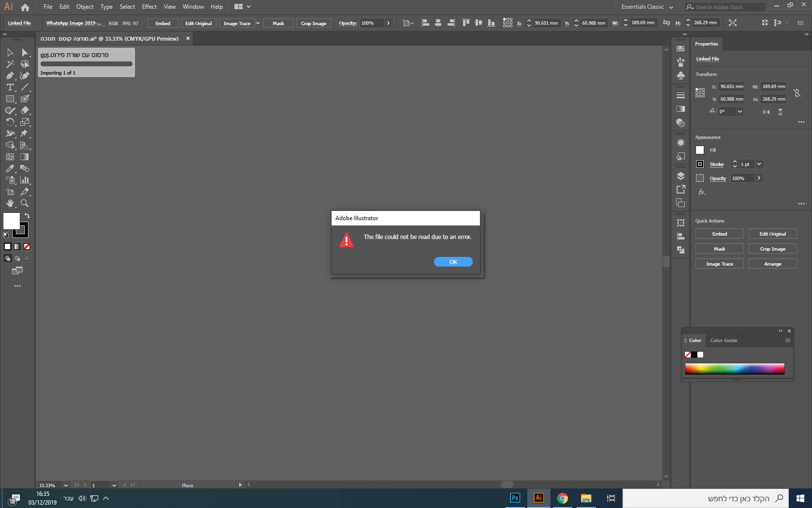Select the Shape Builder tool
Screen dimensions: 812x508
pos(10,145)
